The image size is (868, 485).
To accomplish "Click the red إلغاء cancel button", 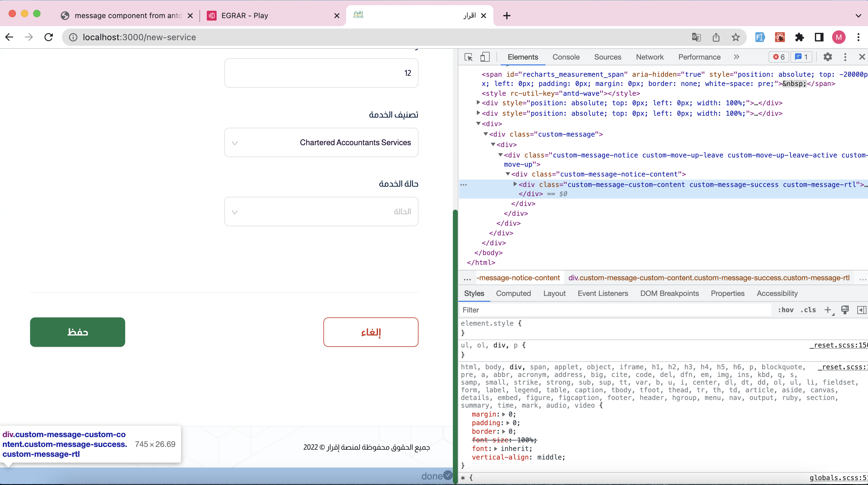I will pyautogui.click(x=371, y=332).
